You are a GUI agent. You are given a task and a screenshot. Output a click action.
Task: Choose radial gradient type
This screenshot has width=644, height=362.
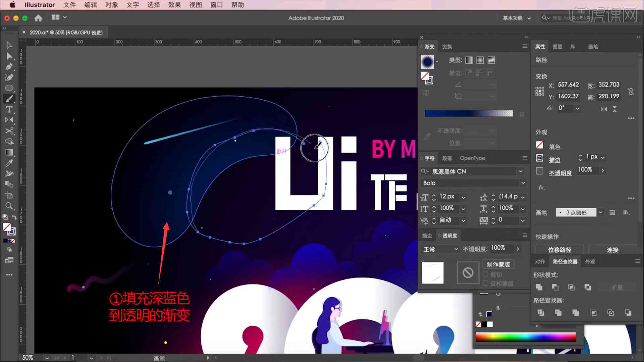click(480, 60)
